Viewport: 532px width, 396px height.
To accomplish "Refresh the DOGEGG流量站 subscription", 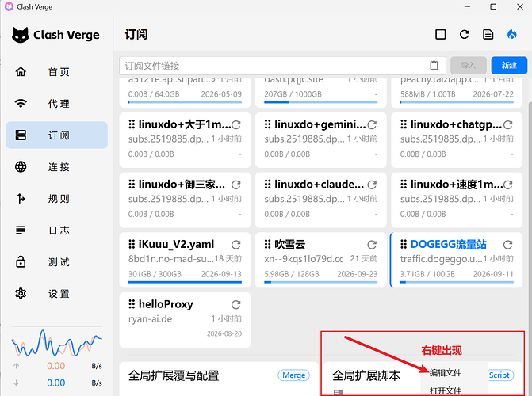I will click(508, 245).
